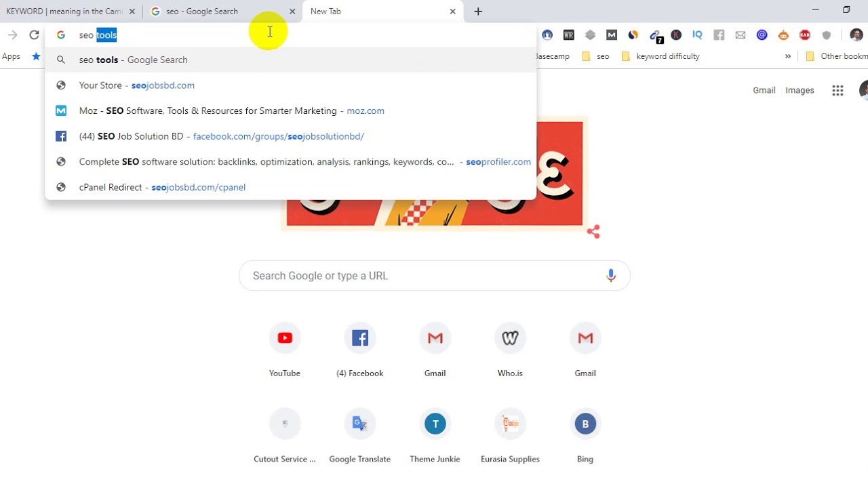
Task: Click the Basecamp bookmark
Action: click(553, 56)
